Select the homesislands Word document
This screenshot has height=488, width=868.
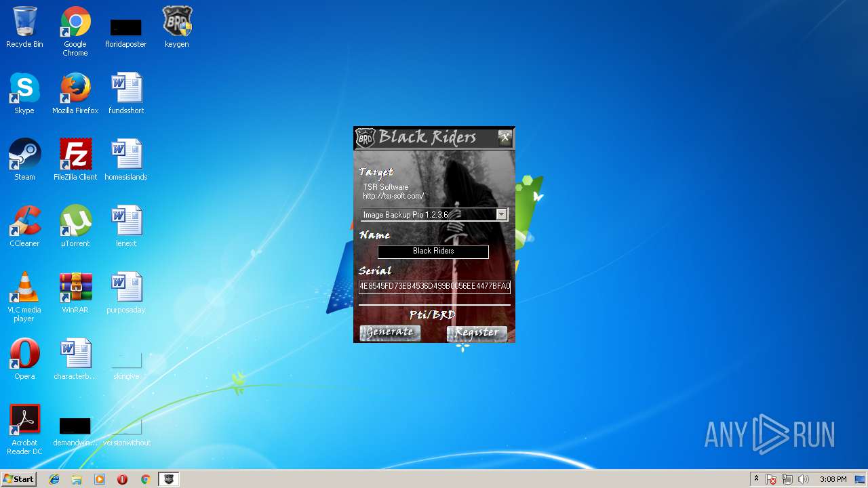(x=126, y=160)
